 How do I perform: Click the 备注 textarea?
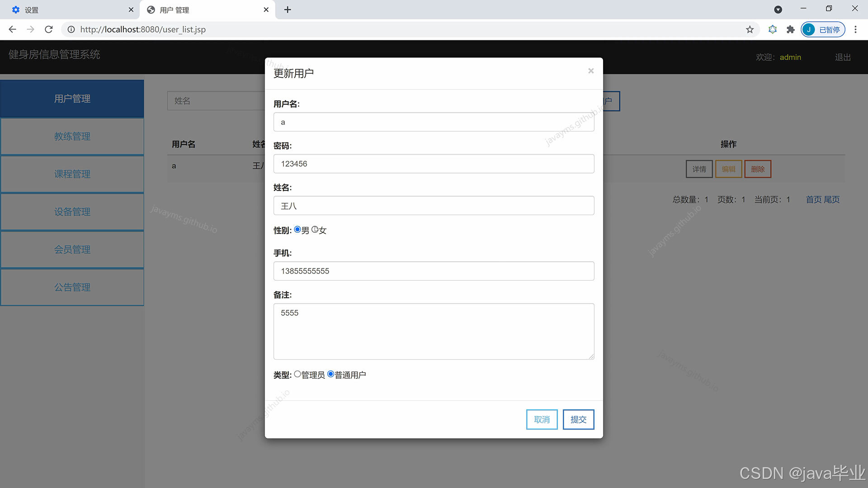coord(434,331)
